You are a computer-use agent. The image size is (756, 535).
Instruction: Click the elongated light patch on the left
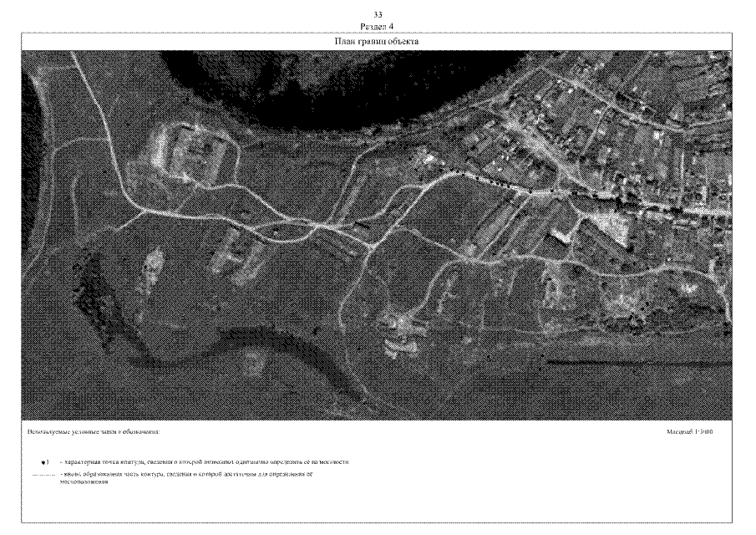coord(152,274)
